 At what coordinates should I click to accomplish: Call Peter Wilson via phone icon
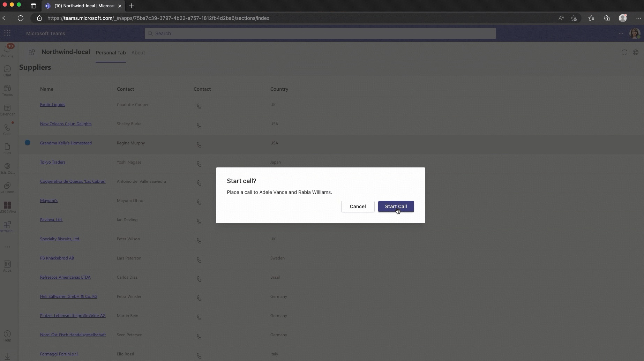click(199, 241)
